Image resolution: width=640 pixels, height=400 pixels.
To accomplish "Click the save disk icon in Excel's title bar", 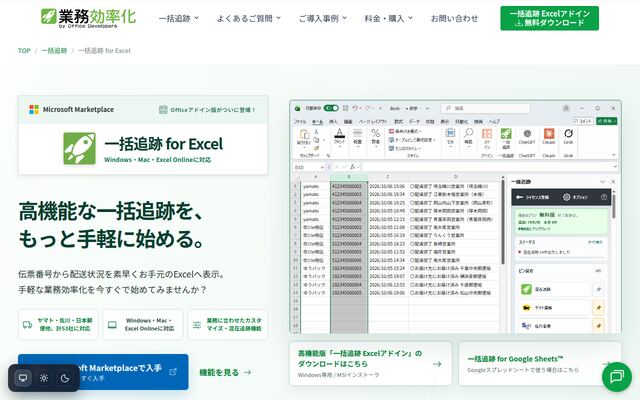I will click(345, 108).
